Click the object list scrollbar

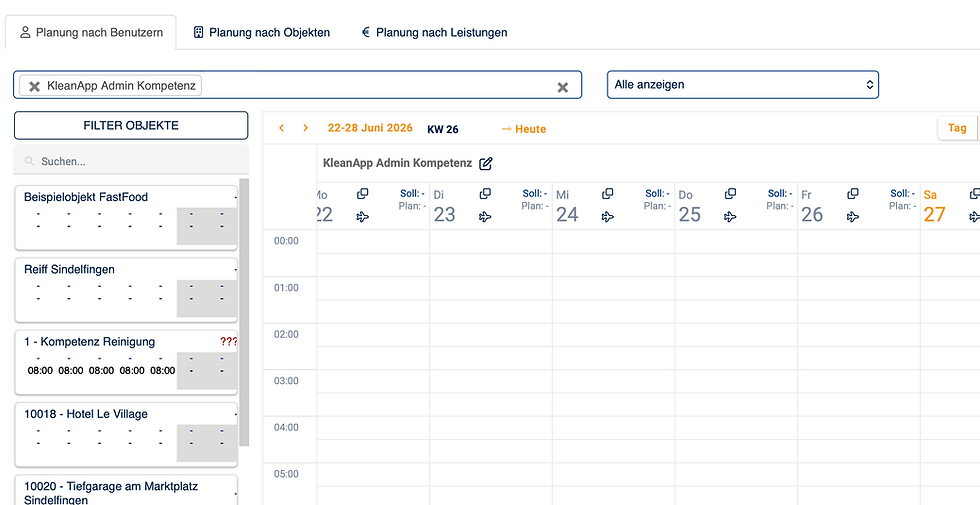click(x=244, y=312)
